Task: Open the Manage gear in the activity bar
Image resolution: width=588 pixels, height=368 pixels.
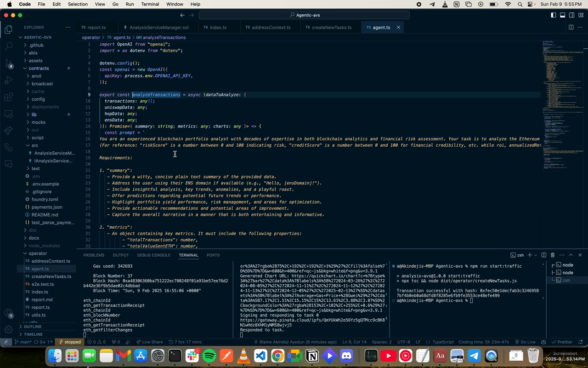Action: [x=8, y=329]
